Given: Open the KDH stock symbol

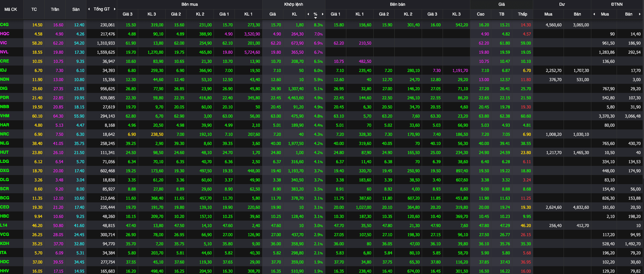Looking at the screenshot, I should (x=5, y=244).
